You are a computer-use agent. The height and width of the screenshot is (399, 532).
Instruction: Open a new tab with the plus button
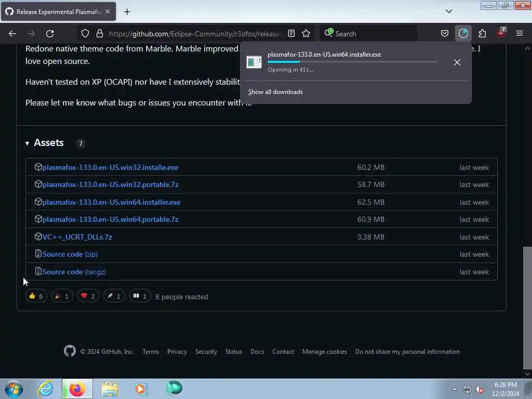127,12
